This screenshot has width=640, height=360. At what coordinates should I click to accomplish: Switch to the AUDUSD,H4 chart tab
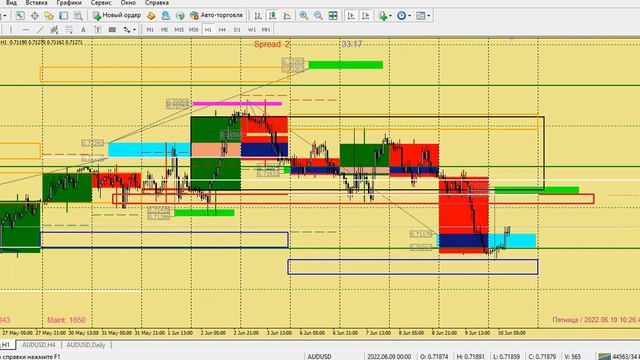(x=38, y=345)
